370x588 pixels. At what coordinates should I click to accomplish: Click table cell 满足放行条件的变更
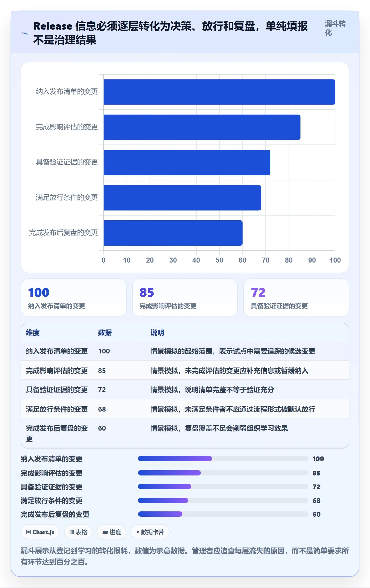click(x=57, y=409)
